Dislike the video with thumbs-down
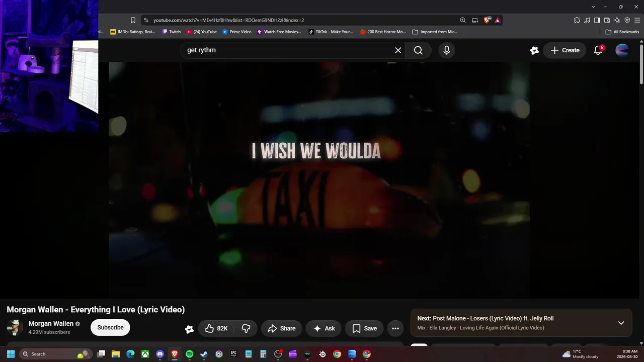Image resolution: width=644 pixels, height=362 pixels. point(246,328)
